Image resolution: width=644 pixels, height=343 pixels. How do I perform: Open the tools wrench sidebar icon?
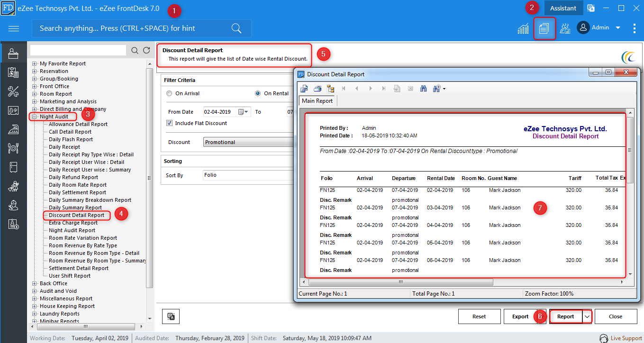(13, 91)
